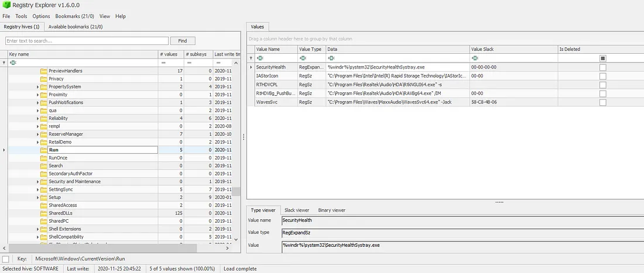This screenshot has height=273, width=644.
Task: Select the Shell Extensions folder icon
Action: pos(44,229)
